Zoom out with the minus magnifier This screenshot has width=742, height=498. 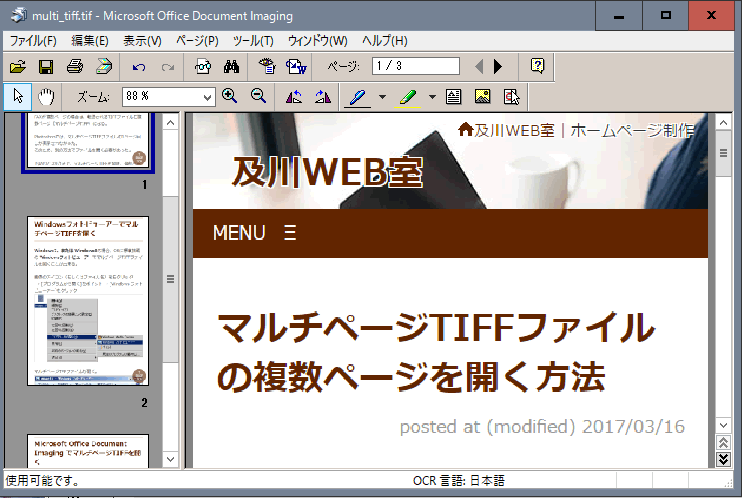pos(258,96)
